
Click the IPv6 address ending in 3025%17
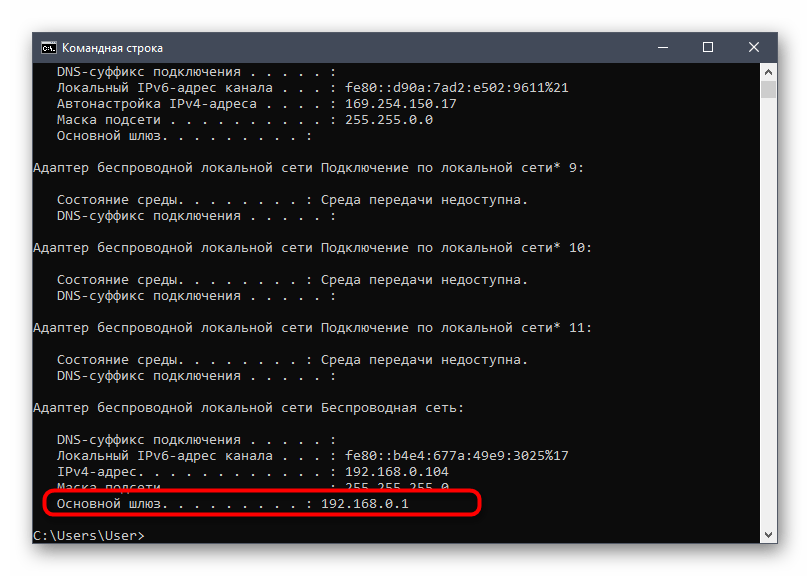click(456, 456)
